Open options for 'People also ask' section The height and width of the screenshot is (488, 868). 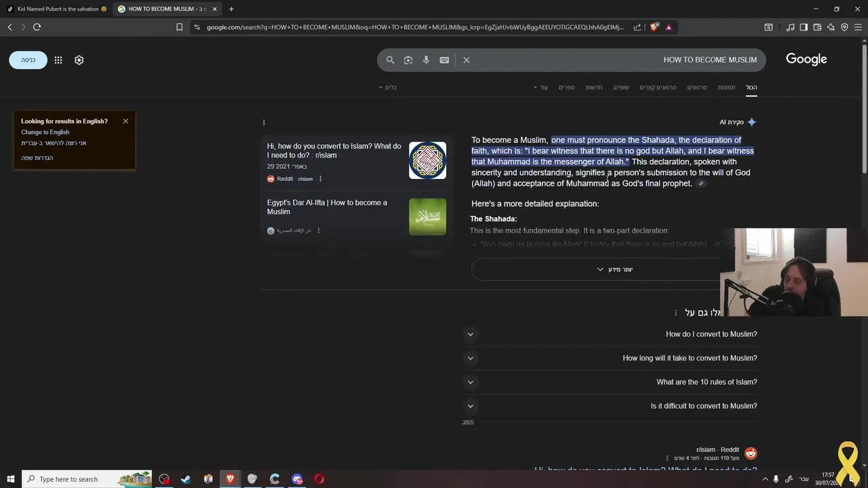point(675,312)
